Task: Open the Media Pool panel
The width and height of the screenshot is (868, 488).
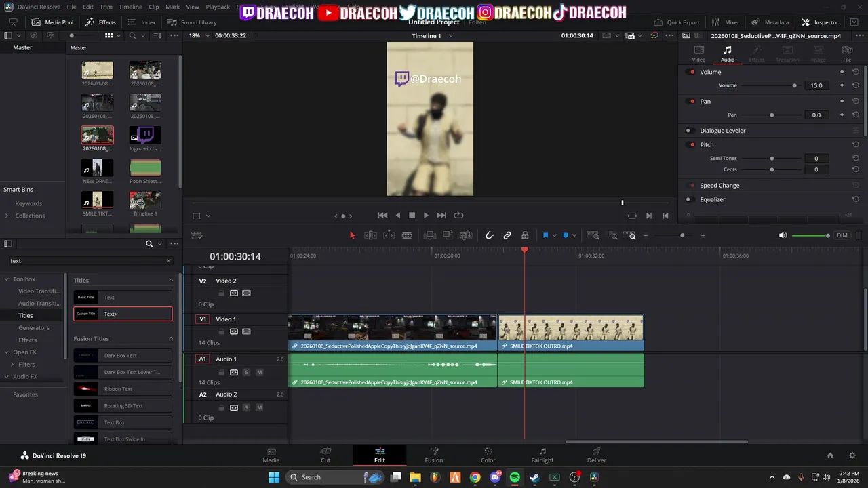Action: pos(53,22)
